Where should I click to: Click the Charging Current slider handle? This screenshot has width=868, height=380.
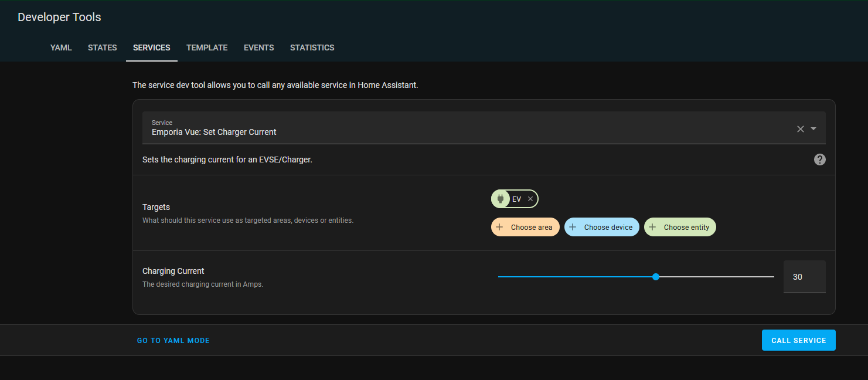(655, 276)
